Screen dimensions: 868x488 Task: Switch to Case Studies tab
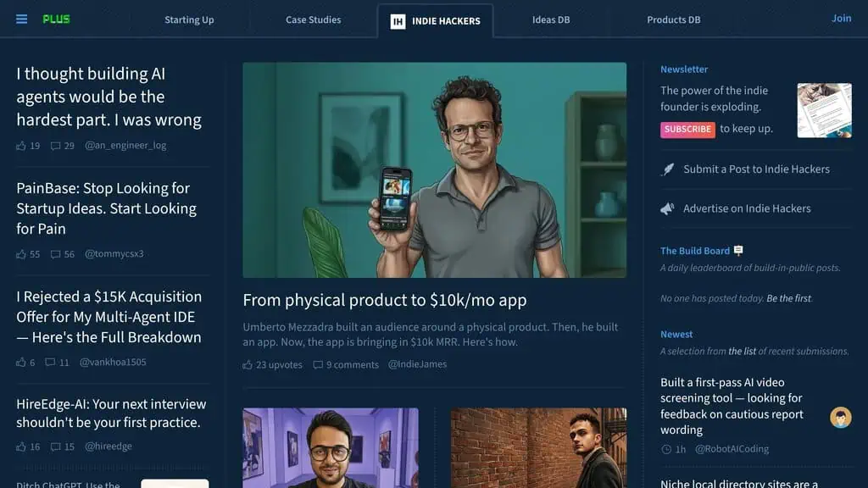tap(314, 20)
